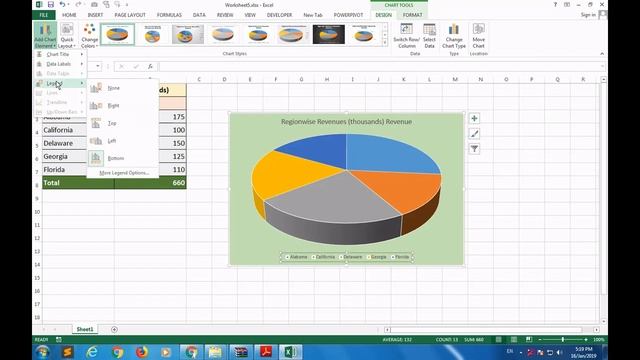Add a new sheet
Viewport: 640px width, 360px height.
(x=114, y=329)
